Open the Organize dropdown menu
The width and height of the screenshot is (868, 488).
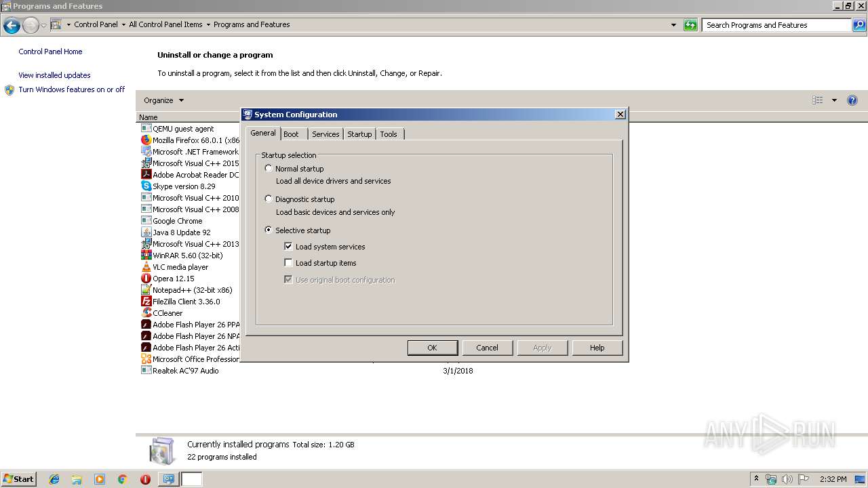[x=163, y=100]
